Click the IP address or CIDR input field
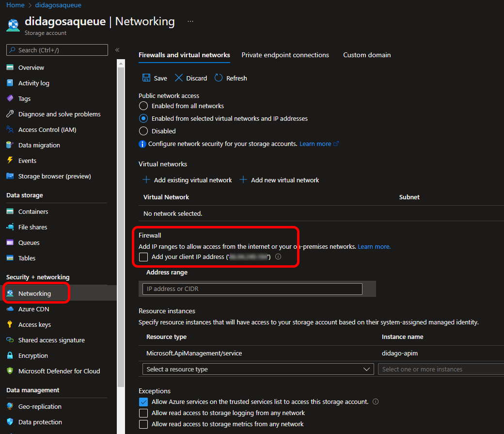The image size is (504, 434). tap(252, 289)
